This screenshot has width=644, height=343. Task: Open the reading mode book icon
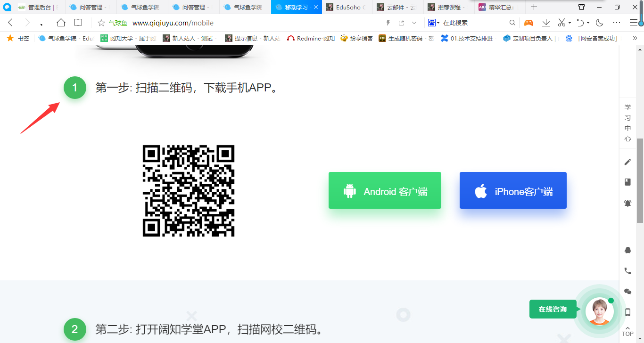pos(78,23)
